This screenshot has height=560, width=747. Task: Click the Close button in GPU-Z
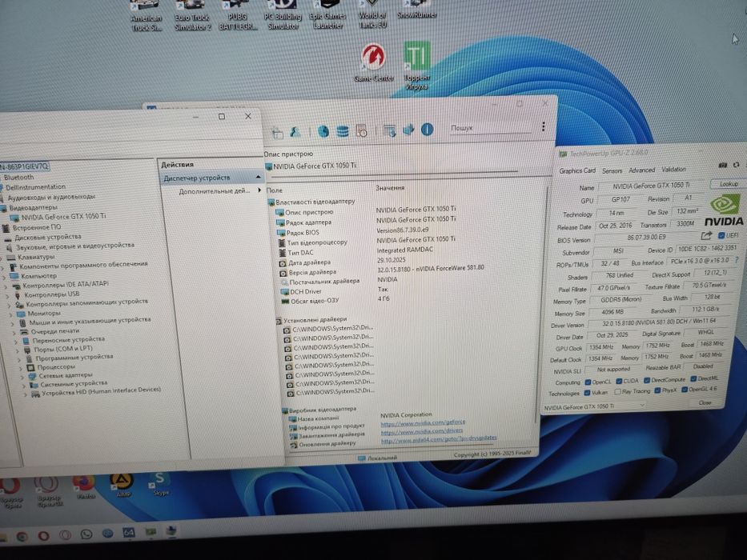(x=705, y=403)
